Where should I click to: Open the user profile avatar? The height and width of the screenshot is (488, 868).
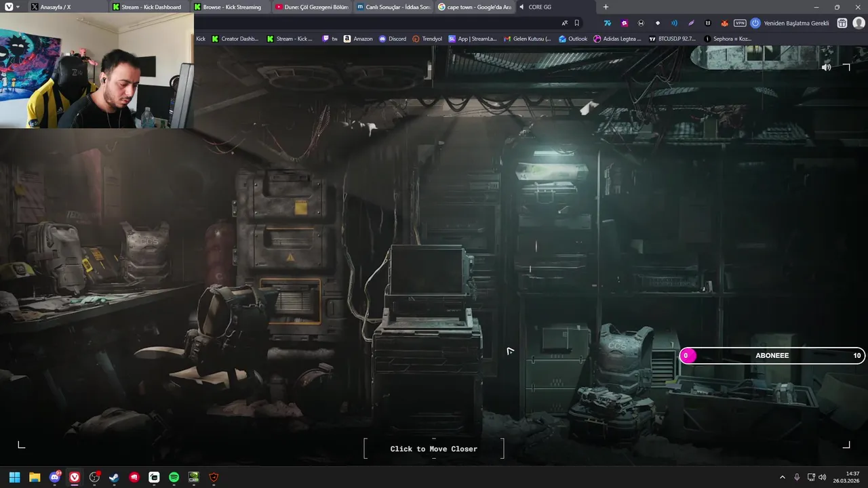(859, 23)
